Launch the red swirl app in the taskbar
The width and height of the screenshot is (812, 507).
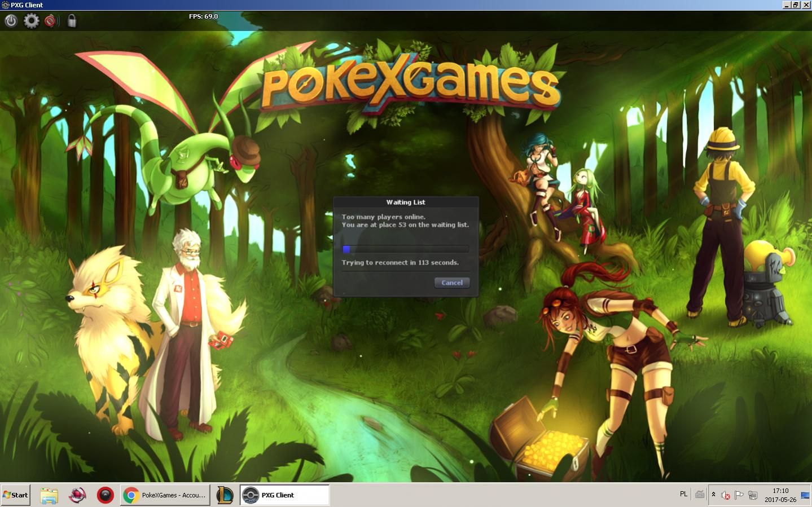[x=77, y=495]
